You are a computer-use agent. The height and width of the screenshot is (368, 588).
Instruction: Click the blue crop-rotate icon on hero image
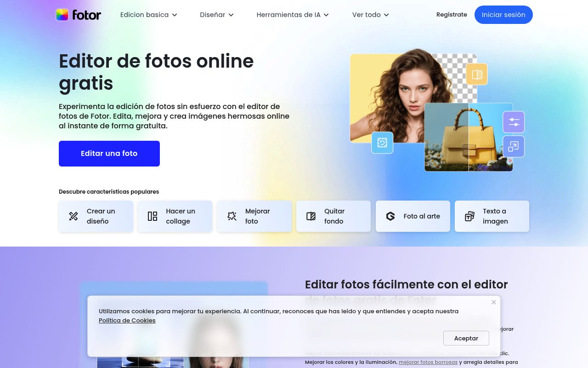tap(382, 143)
